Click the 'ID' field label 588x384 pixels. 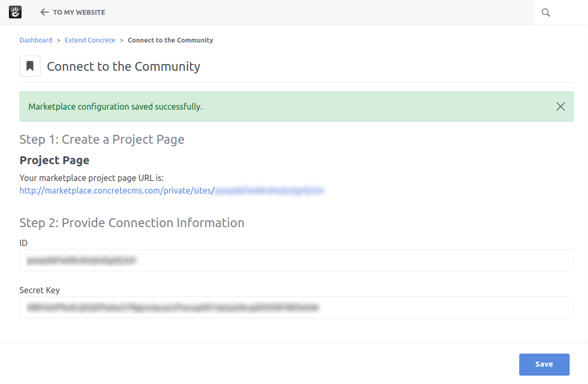(x=23, y=243)
